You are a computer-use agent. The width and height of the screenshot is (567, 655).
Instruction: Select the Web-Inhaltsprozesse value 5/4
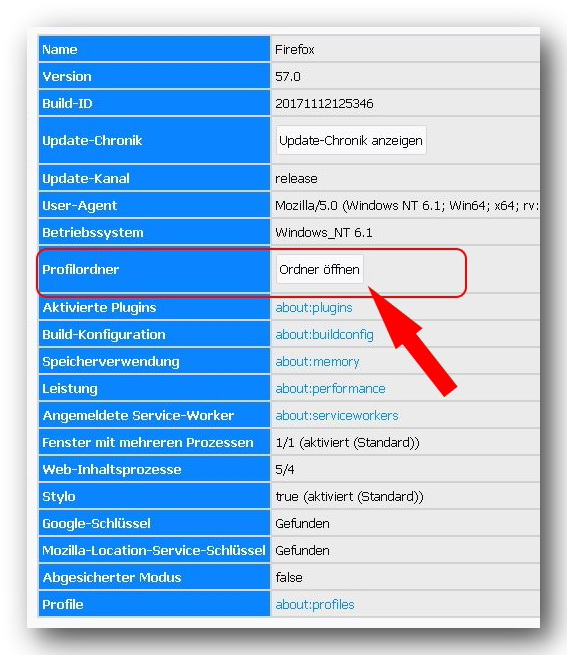[285, 470]
